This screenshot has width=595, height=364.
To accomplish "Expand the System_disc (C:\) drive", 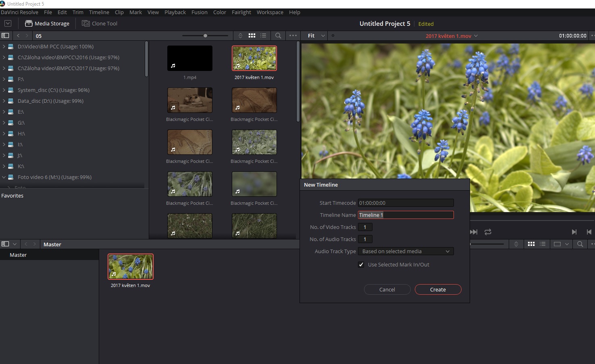I will [4, 90].
